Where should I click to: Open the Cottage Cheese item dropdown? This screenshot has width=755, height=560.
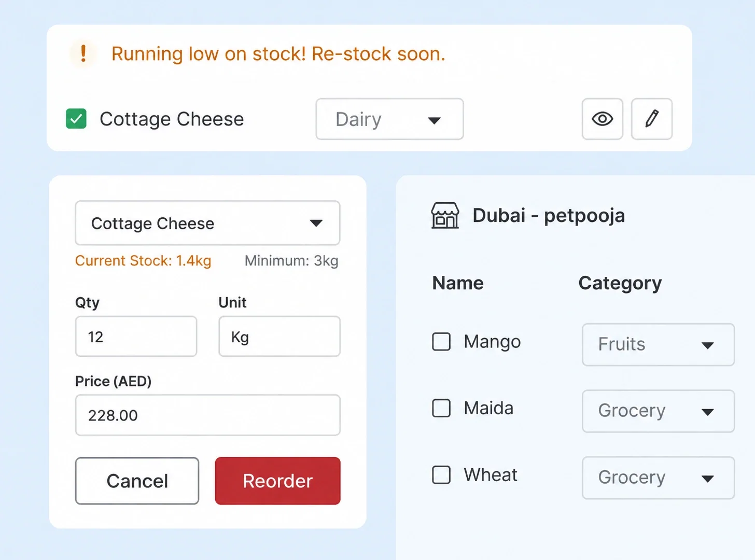(207, 223)
